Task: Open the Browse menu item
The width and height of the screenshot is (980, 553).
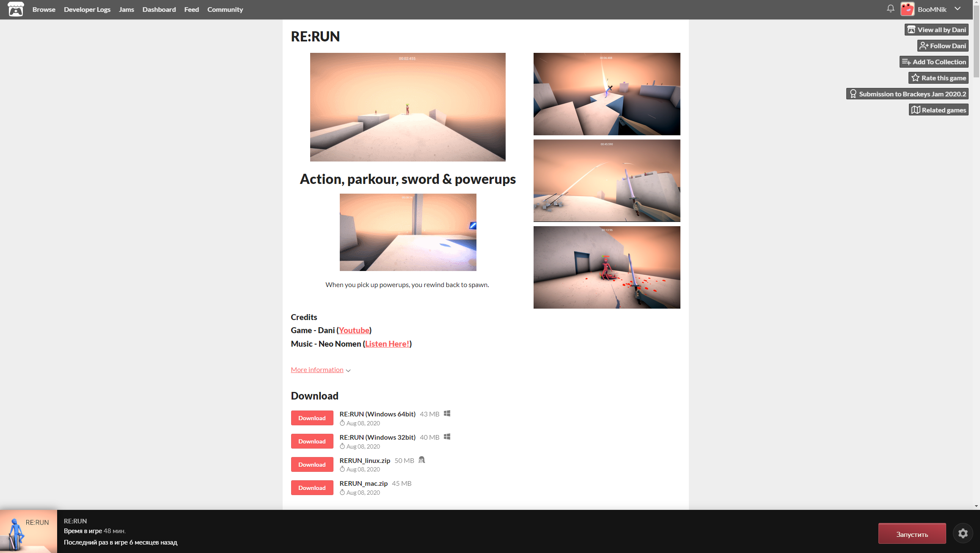Action: (44, 9)
